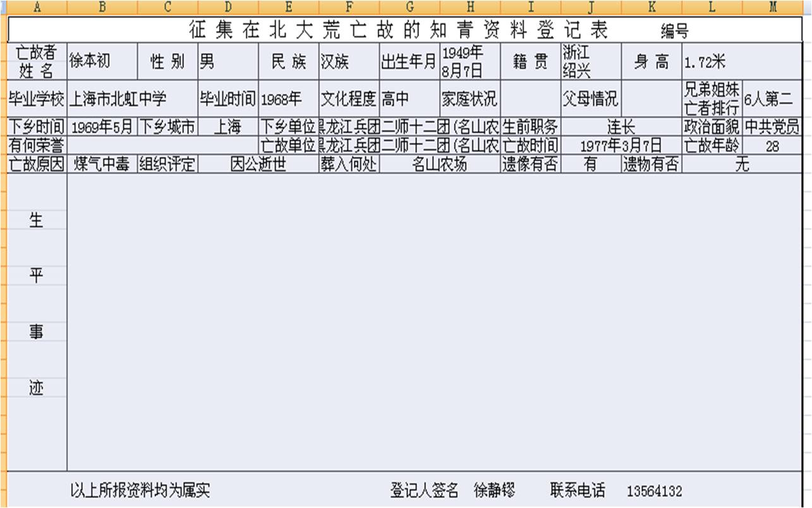Click the '下乡单位' label cell
Viewport: 812px width, 508px height.
click(x=289, y=126)
